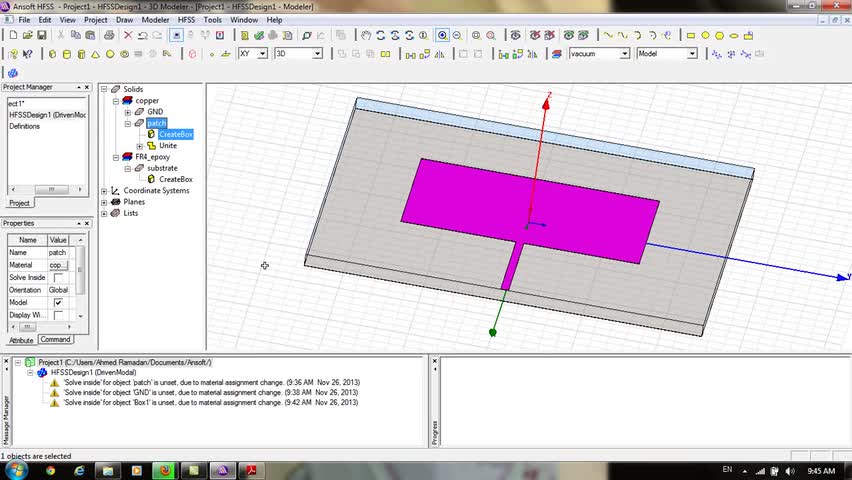Click the Save project icon

pos(42,35)
